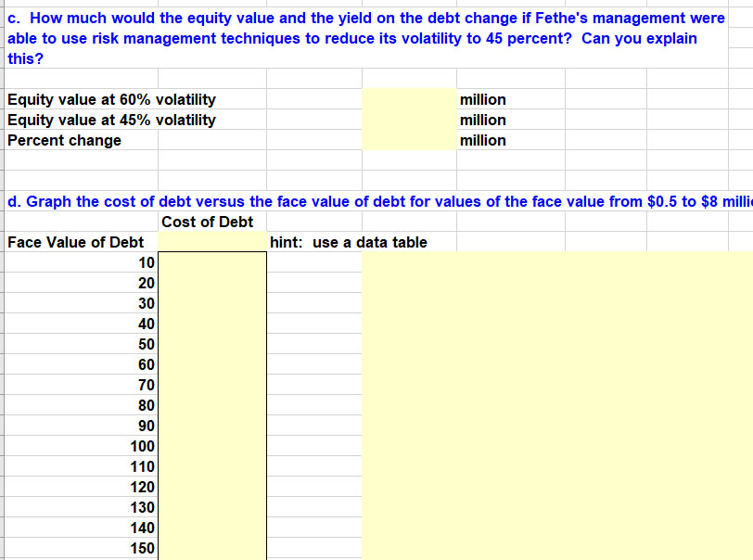Screen dimensions: 753x560
Task: Select the face value cell showing 40
Action: pyautogui.click(x=82, y=324)
